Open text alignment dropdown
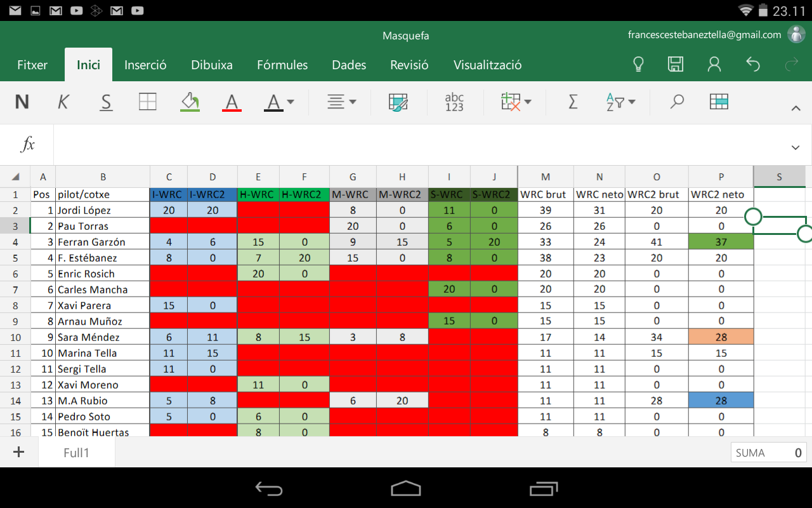The height and width of the screenshot is (508, 812). (x=341, y=102)
